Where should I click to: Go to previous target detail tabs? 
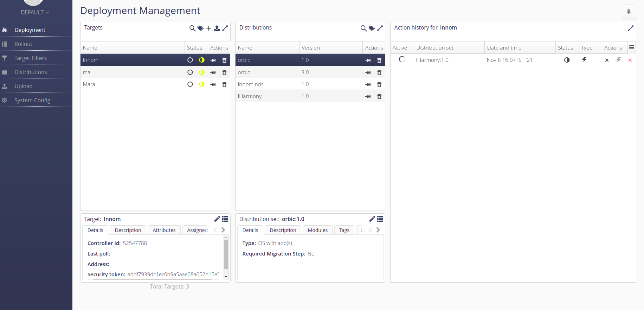point(215,230)
